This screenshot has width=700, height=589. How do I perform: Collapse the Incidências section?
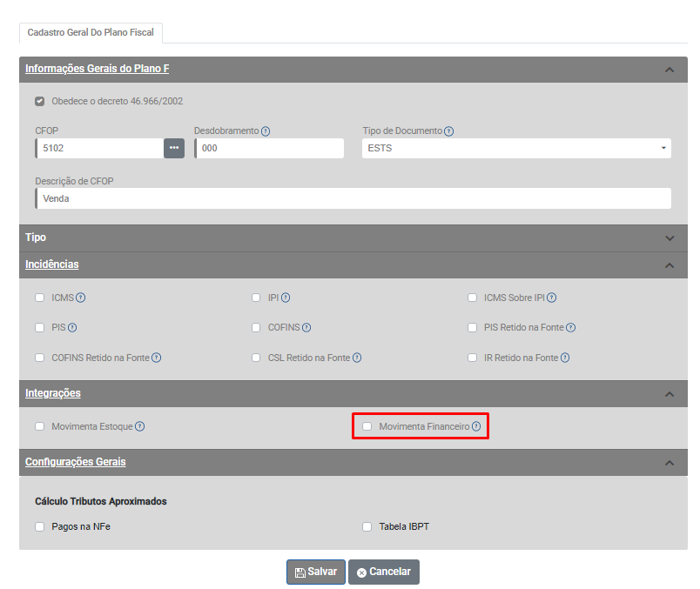(x=669, y=265)
